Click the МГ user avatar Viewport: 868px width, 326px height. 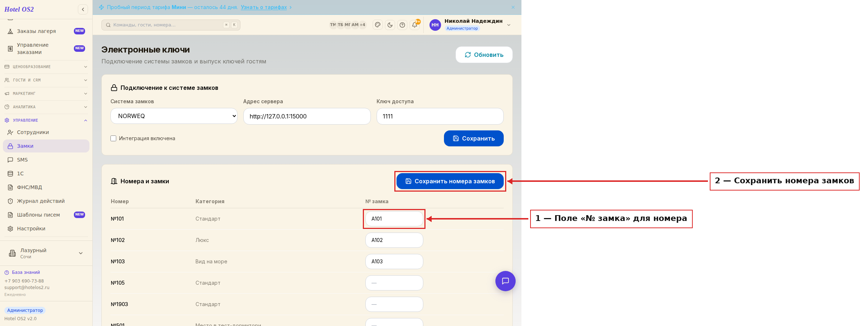click(x=348, y=25)
